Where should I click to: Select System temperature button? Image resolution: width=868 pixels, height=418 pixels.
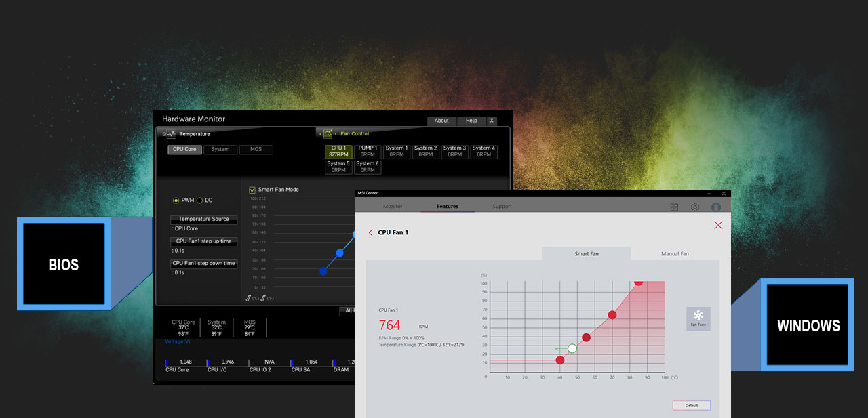click(x=220, y=149)
